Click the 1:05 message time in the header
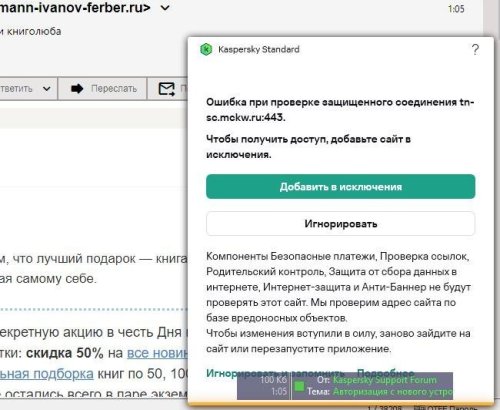This screenshot has width=500, height=410. tap(456, 9)
